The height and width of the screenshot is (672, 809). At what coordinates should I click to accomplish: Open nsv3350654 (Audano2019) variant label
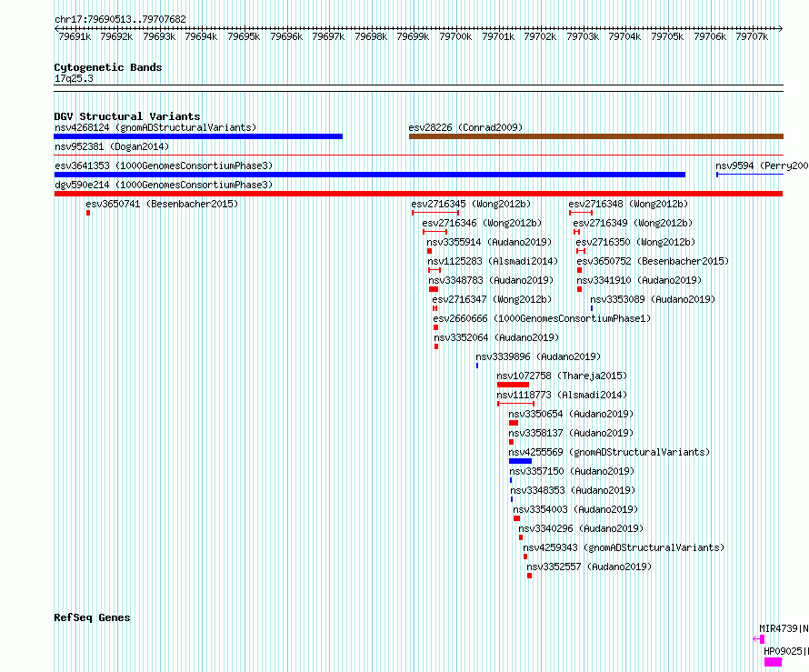(x=571, y=414)
